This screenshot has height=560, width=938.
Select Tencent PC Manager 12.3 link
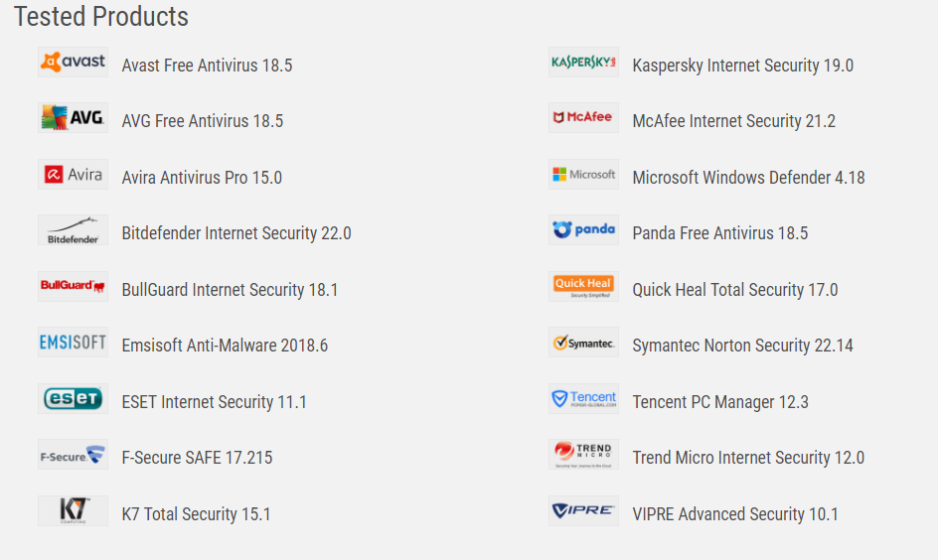pyautogui.click(x=720, y=402)
